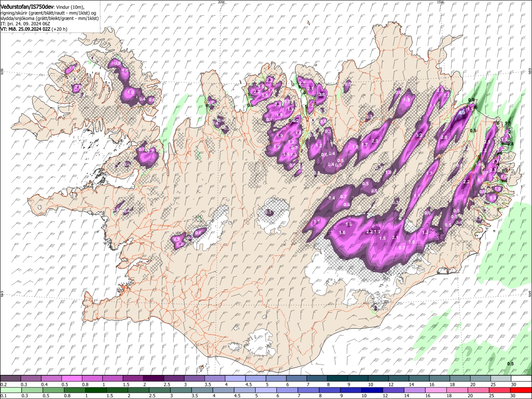Pick the medium green 0.5 rain legend swatch
This screenshot has width=532, height=399.
point(53,390)
